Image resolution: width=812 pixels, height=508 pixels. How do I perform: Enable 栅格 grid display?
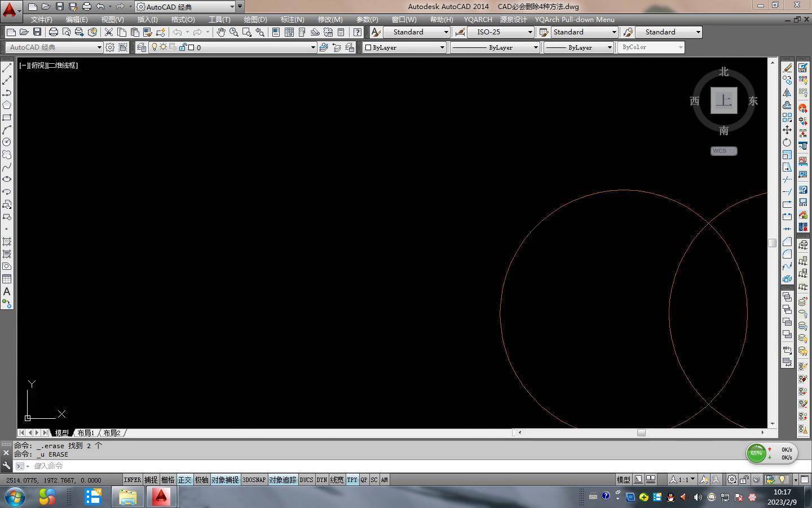(x=167, y=480)
